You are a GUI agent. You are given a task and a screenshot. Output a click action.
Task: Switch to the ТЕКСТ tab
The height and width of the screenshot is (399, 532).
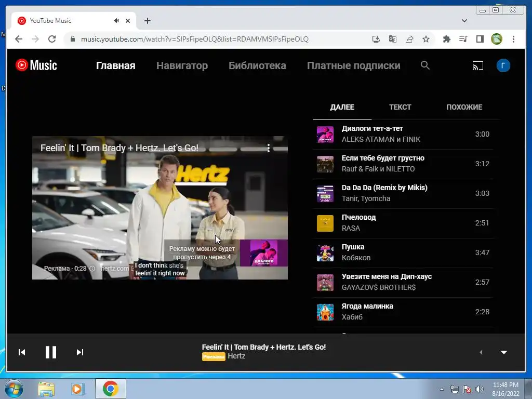pos(400,107)
